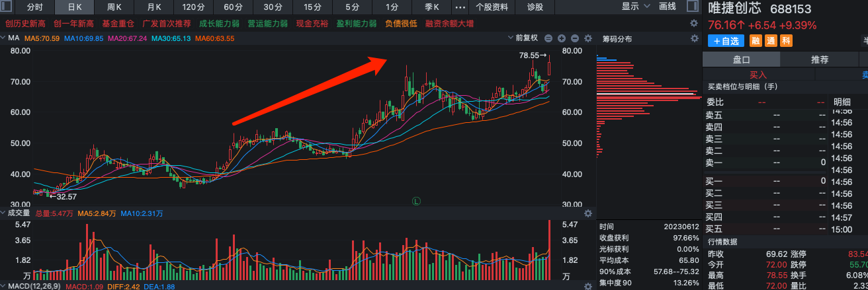Select the 推荐 tab
Screen dimensions: 868x290
(820, 59)
